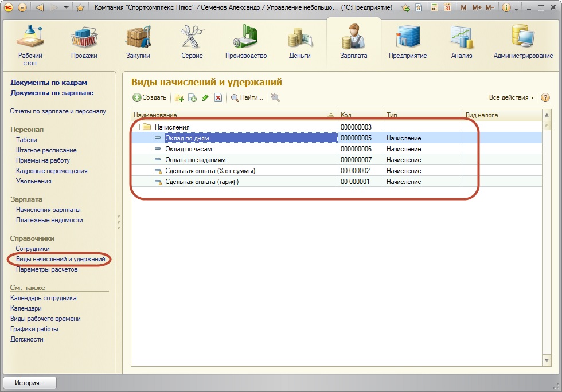The height and width of the screenshot is (392, 562).
Task: Select the Зарплата section
Action: tap(354, 42)
